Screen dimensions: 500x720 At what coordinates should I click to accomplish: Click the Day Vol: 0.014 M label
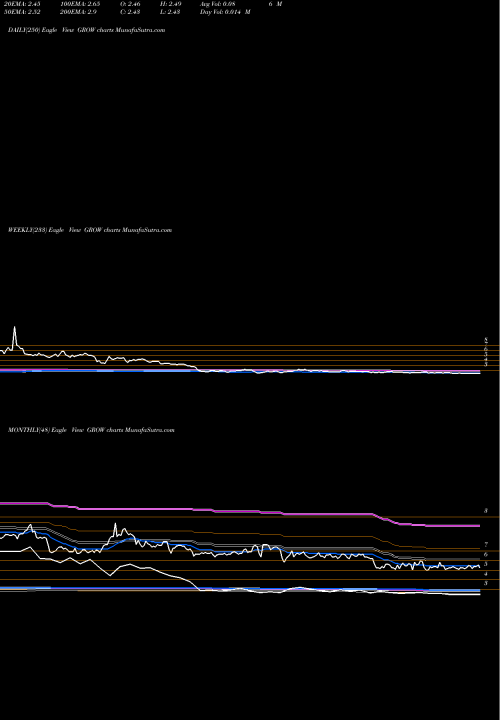point(225,12)
